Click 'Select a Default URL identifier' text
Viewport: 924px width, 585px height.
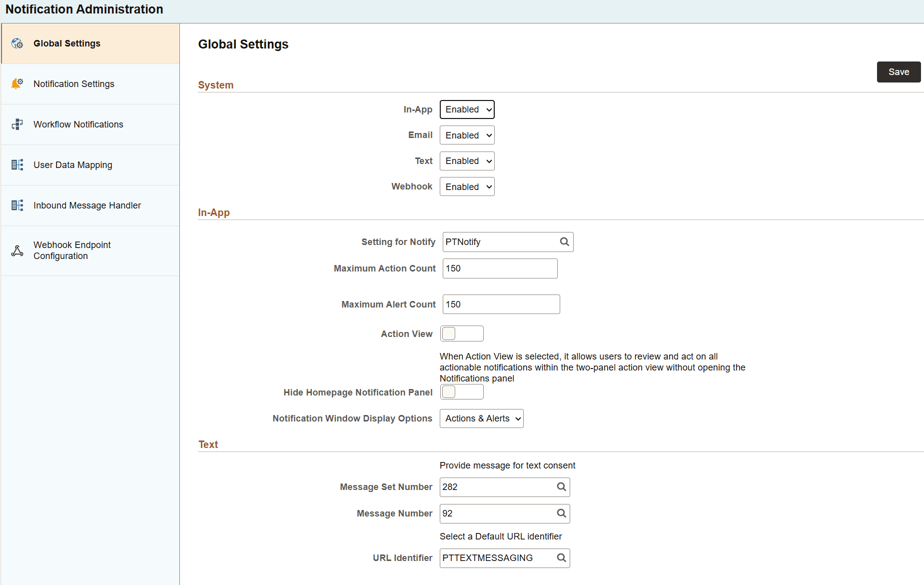coord(501,536)
